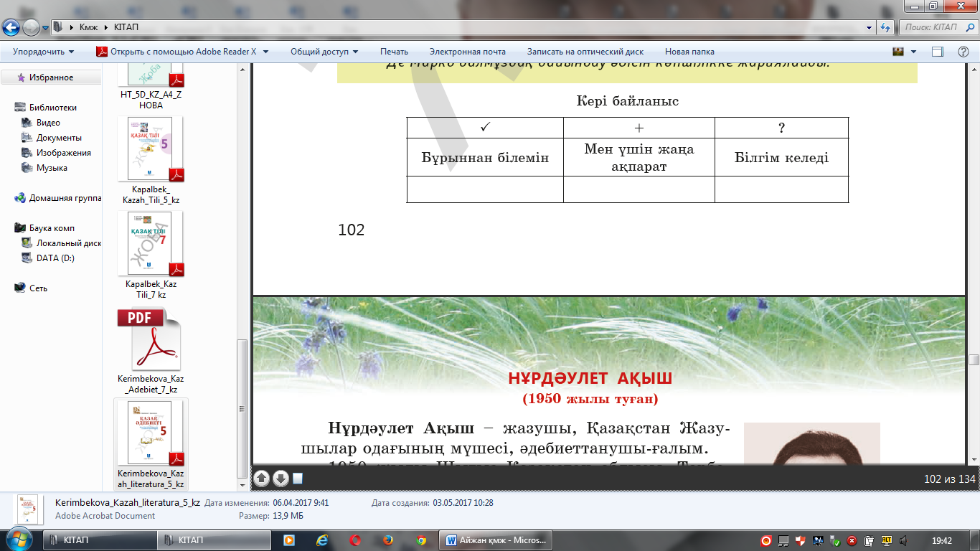This screenshot has width=980, height=551.
Task: Click the preview pane vertical scrollbar thumb
Action: 973,360
